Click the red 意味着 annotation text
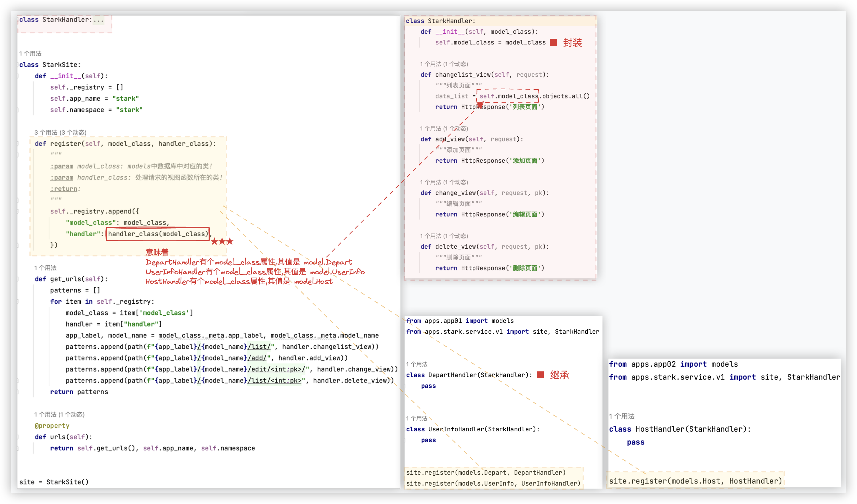857x504 pixels. point(157,252)
